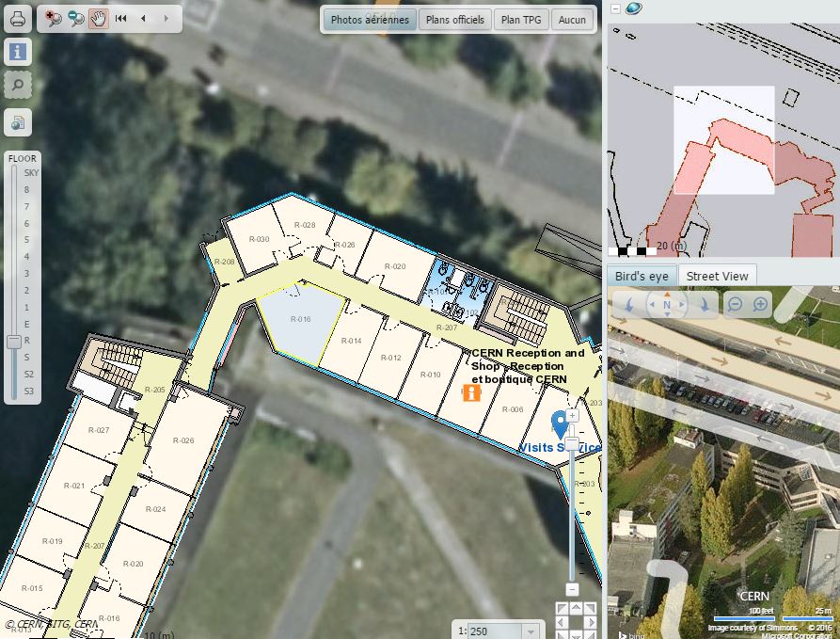
Task: Go to the first map view (rewind)
Action: [121, 18]
